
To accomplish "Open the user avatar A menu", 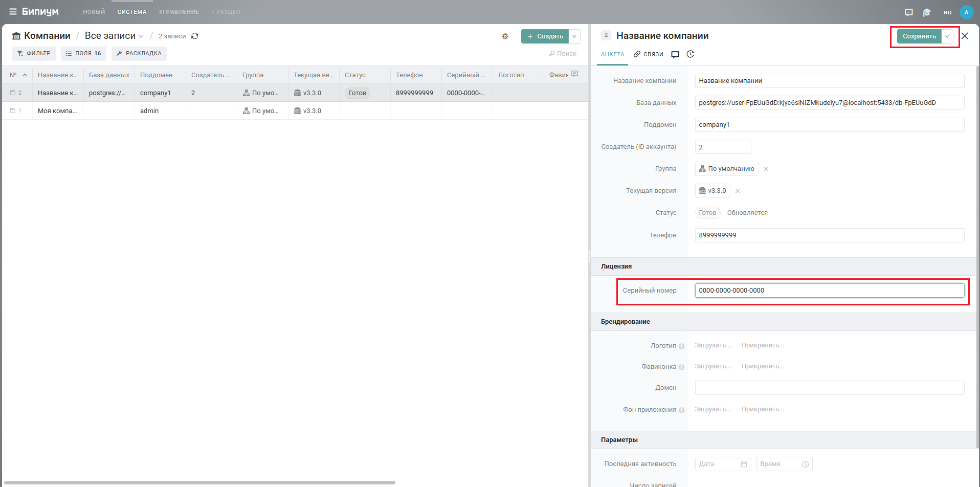I will (966, 12).
